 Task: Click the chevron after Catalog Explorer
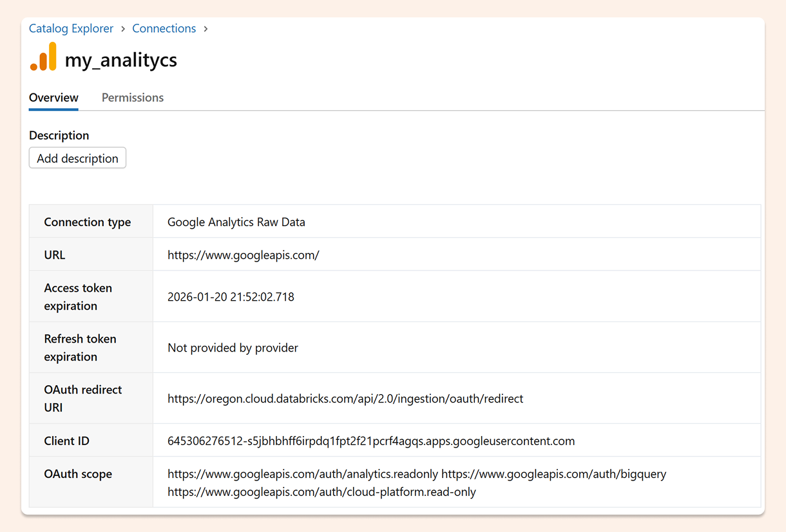(123, 29)
